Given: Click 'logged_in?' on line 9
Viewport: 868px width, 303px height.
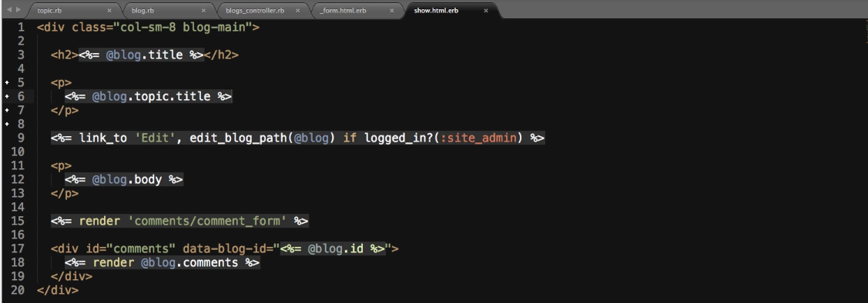Looking at the screenshot, I should coord(399,138).
